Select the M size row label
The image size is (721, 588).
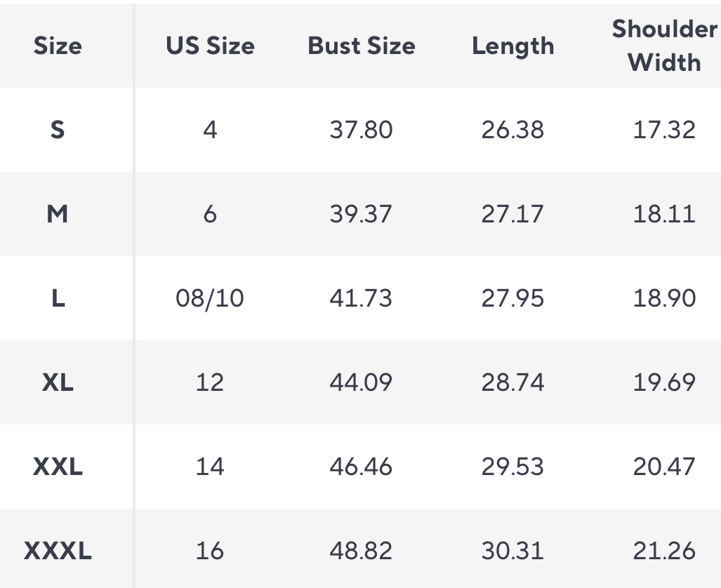[x=58, y=214]
